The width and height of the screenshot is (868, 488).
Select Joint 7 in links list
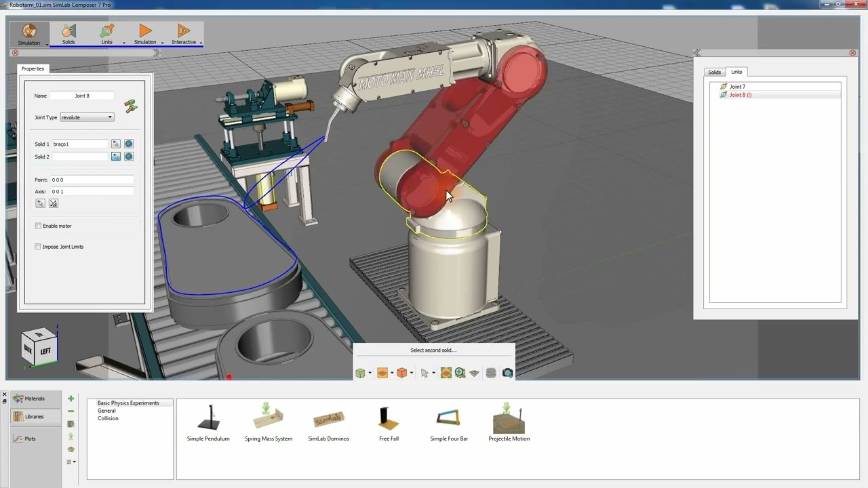click(737, 87)
